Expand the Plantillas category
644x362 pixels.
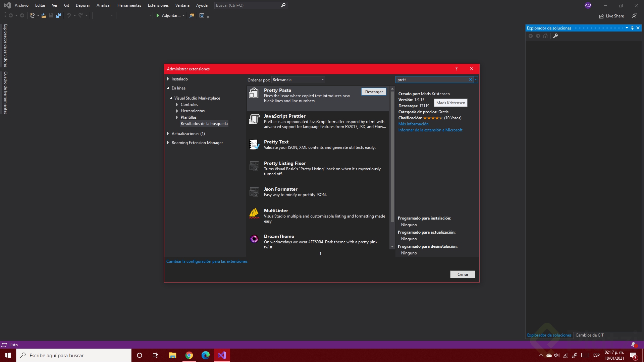[x=177, y=117]
